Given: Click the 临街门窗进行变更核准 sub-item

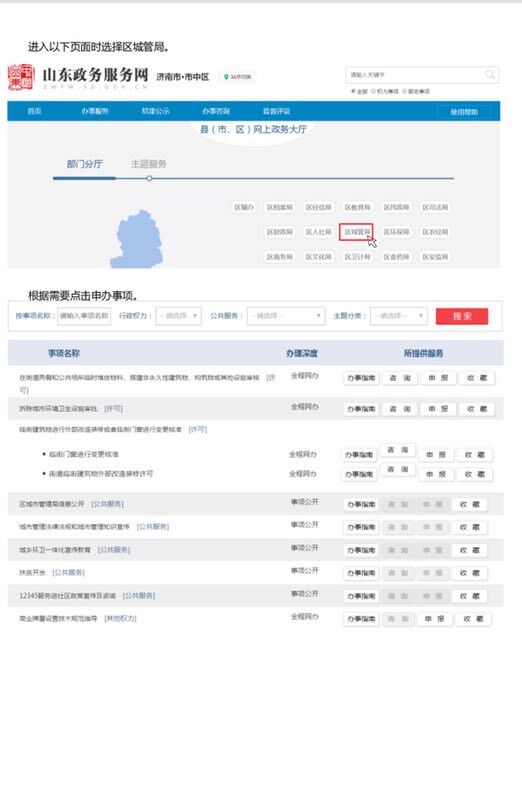Looking at the screenshot, I should click(x=84, y=454).
